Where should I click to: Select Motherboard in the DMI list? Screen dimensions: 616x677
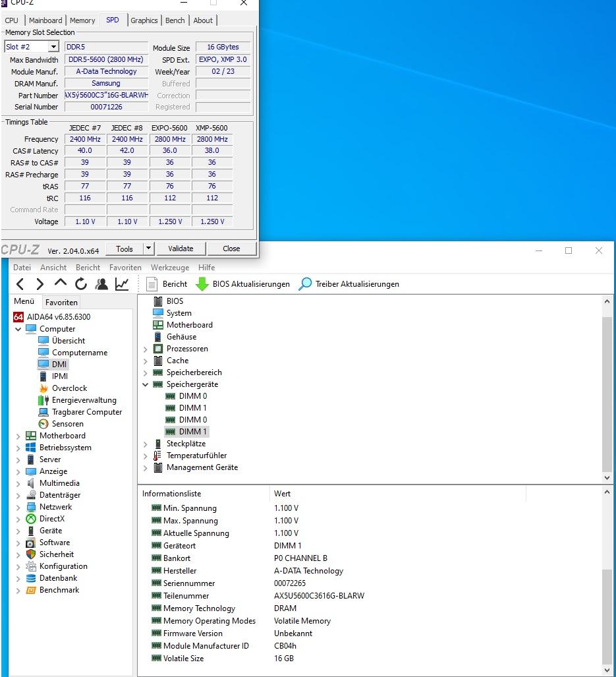(x=189, y=325)
